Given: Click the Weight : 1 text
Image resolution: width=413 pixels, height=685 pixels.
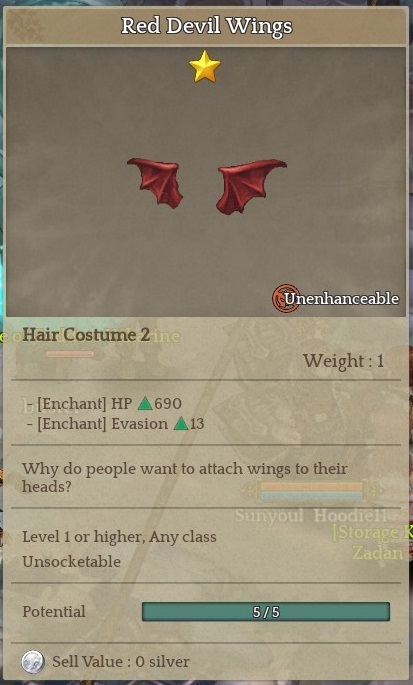Looking at the screenshot, I should (x=344, y=361).
